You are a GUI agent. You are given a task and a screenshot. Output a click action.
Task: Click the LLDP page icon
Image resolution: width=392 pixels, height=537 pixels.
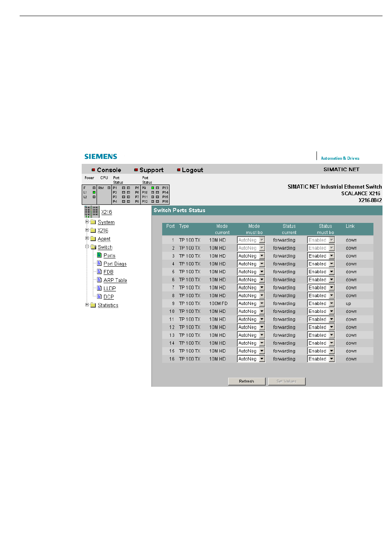[x=99, y=288]
